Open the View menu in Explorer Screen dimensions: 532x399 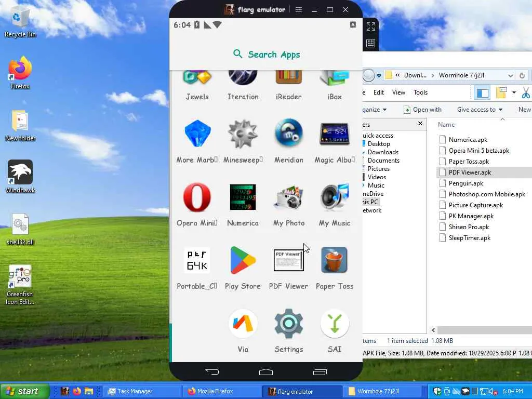[x=398, y=92]
